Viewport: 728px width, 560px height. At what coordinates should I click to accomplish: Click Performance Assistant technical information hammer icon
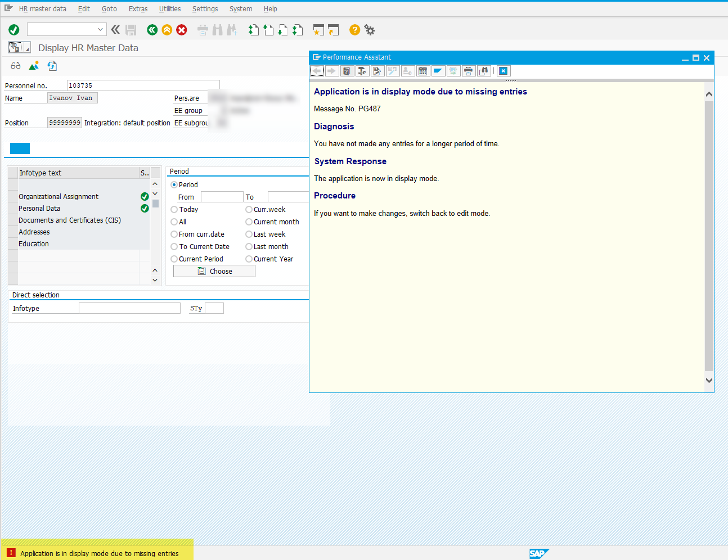click(x=362, y=71)
